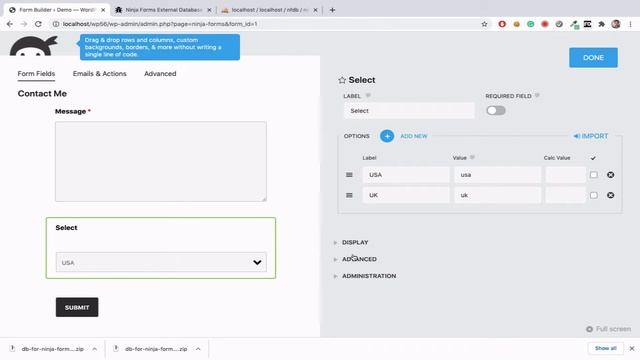Screen dimensions: 640x360
Task: Open the Advanced tab in builder
Action: click(160, 74)
